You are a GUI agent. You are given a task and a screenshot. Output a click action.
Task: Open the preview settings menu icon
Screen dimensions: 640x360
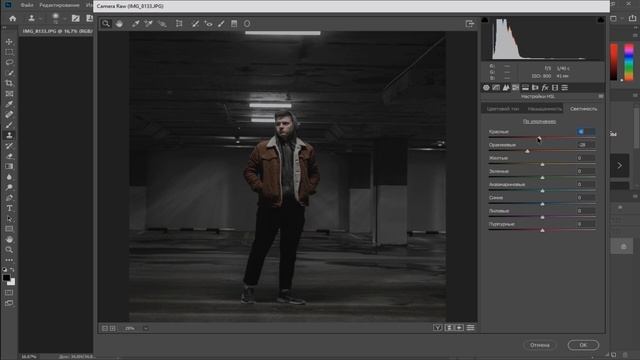tap(471, 328)
